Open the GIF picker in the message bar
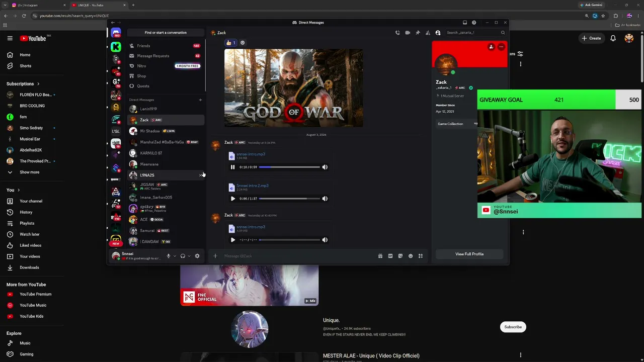 [390, 256]
